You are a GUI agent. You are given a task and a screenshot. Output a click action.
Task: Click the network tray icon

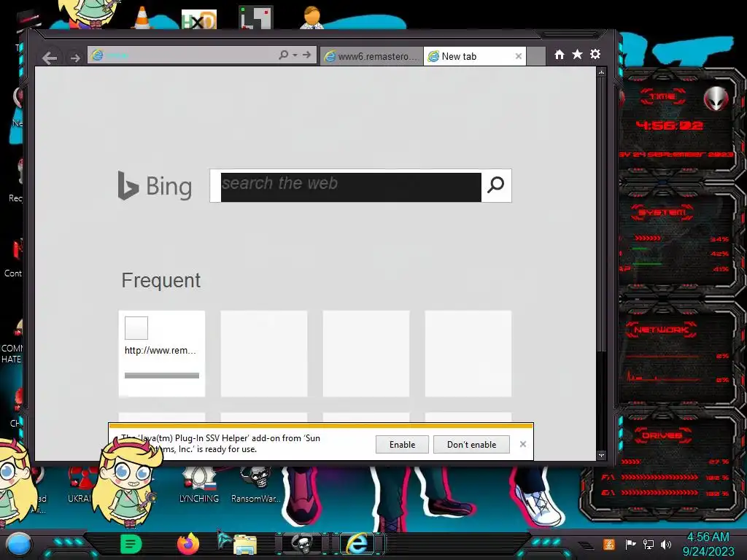pos(649,544)
